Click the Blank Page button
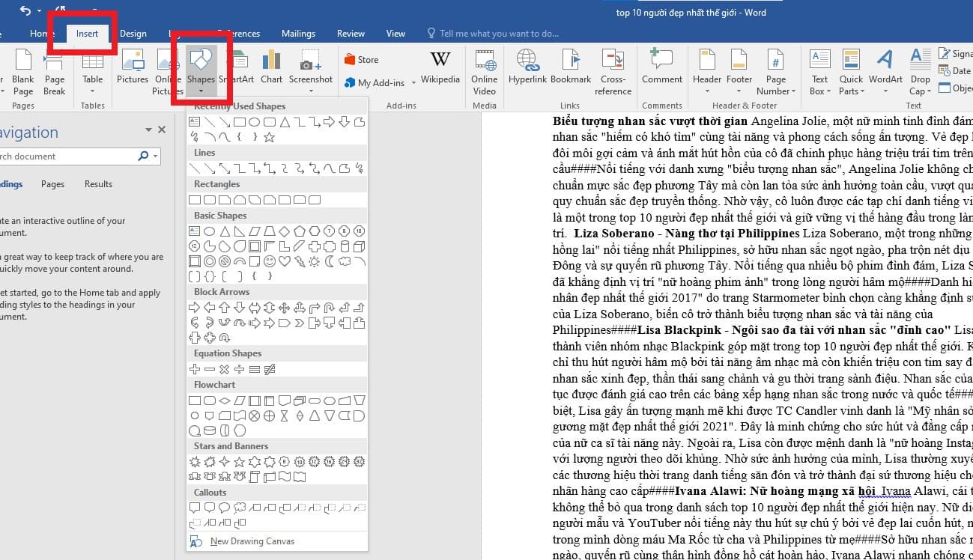973x560 pixels. [x=22, y=73]
